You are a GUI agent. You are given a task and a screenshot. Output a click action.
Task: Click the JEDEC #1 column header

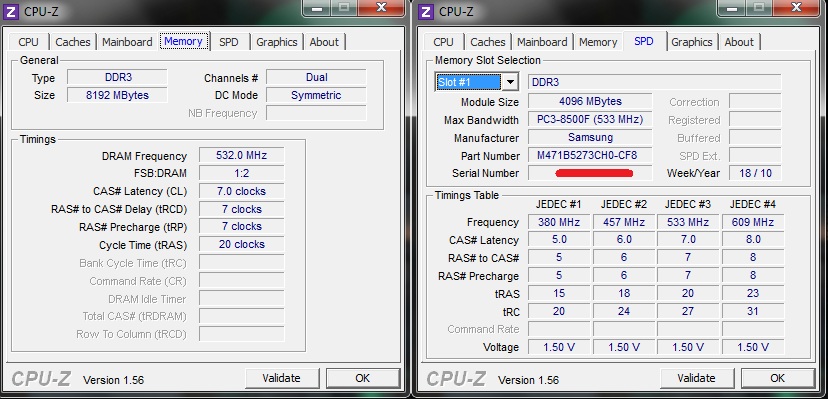point(559,205)
